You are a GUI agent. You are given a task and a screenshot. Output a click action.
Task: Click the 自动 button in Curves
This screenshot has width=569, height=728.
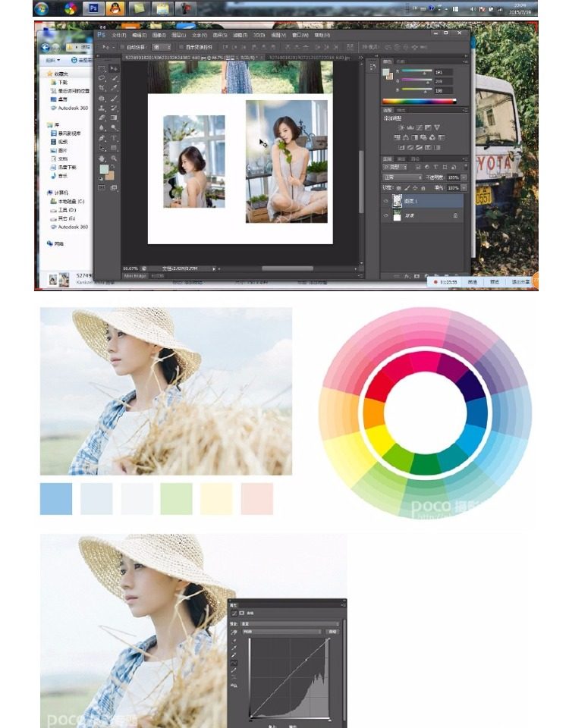click(332, 632)
